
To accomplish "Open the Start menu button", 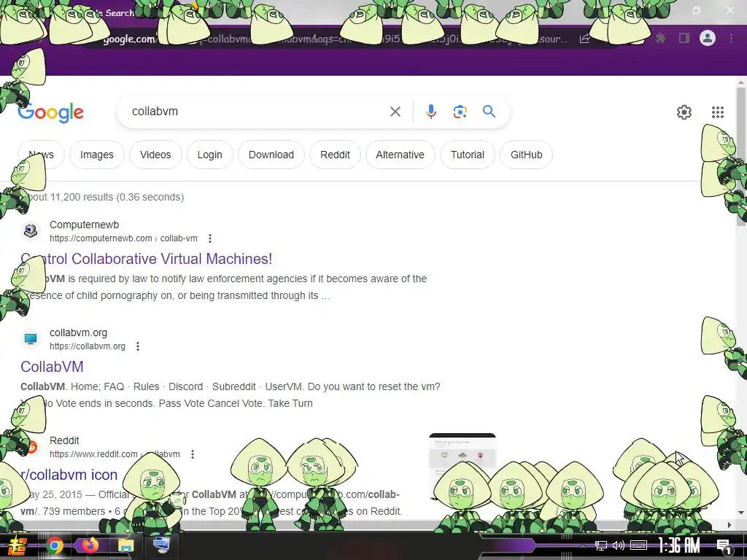I will (18, 545).
